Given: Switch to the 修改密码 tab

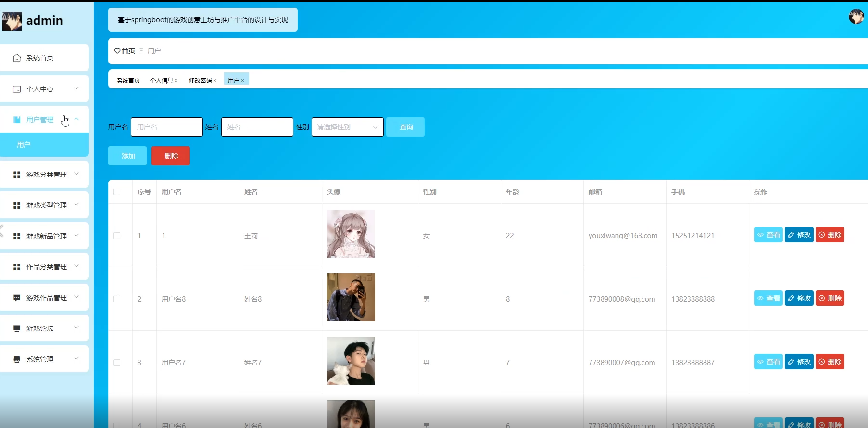Looking at the screenshot, I should click(x=201, y=81).
